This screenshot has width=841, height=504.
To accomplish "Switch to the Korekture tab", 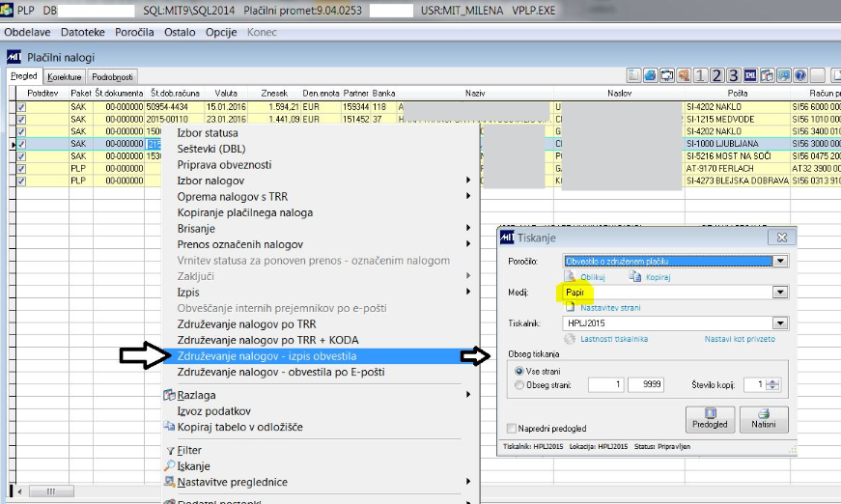I will 65,76.
